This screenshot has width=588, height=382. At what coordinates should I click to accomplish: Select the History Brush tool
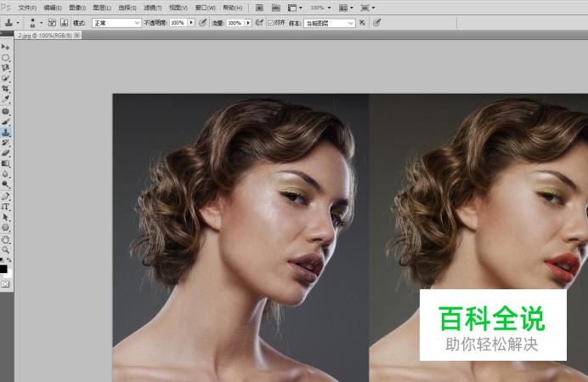[5, 143]
